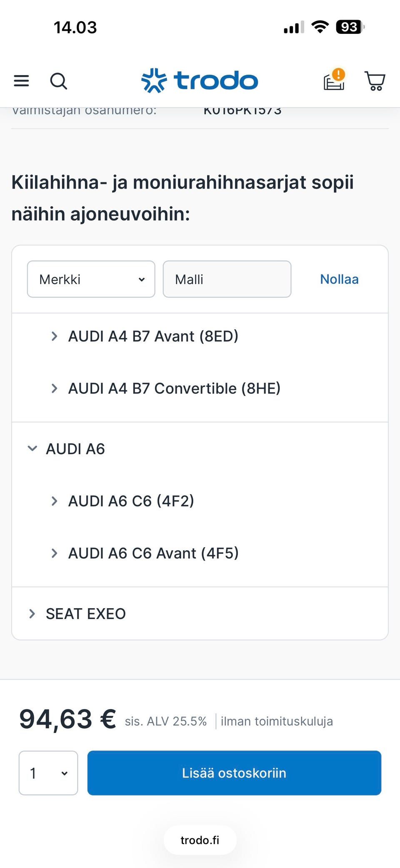400x868 pixels.
Task: Open the shopping cart icon
Action: (x=375, y=81)
